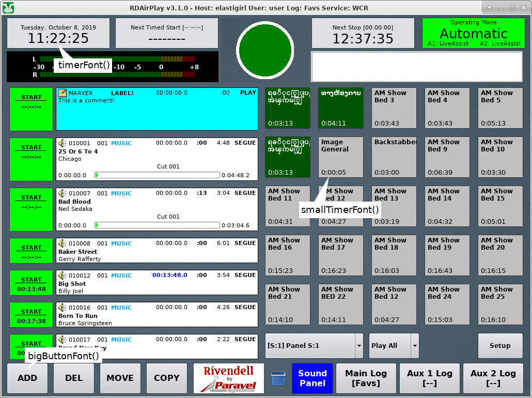Image resolution: width=532 pixels, height=398 pixels.
Task: Switch to the Main Log [Favs] view
Action: point(366,378)
